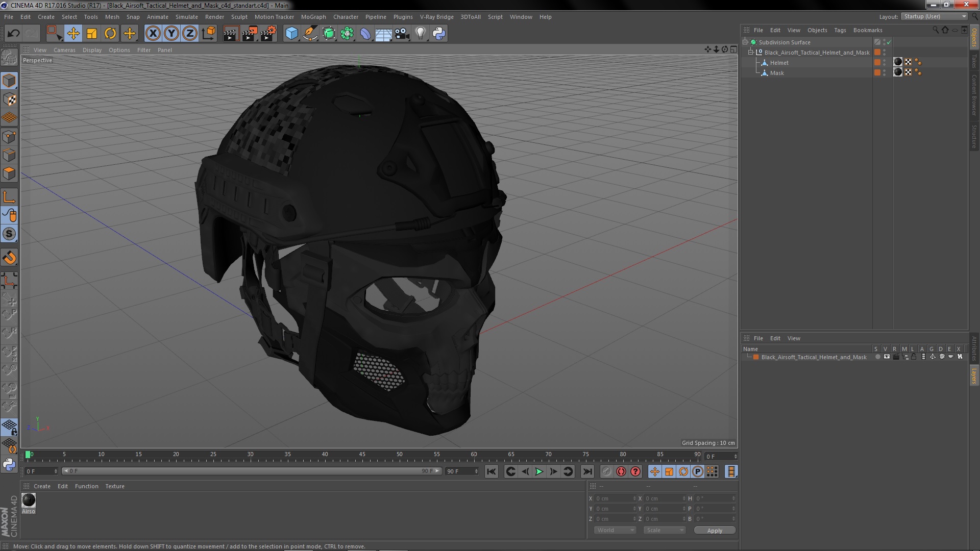Click Mask material tag sphere
This screenshot has width=980, height=551.
tap(898, 72)
